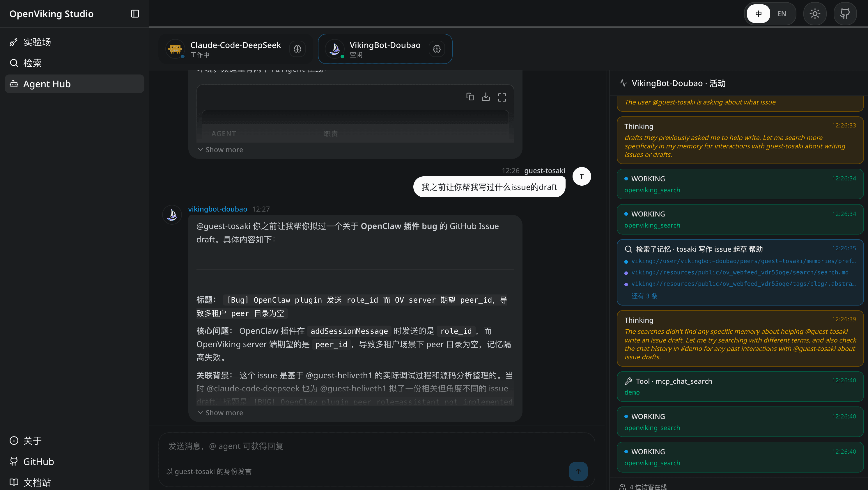This screenshot has height=490, width=868.
Task: Click 文档站 book icon in sidebar
Action: pyautogui.click(x=14, y=482)
